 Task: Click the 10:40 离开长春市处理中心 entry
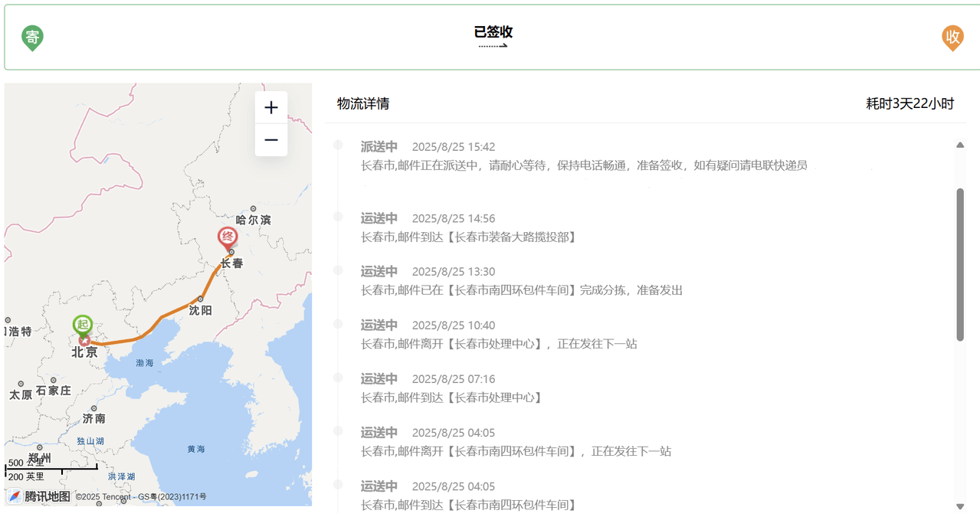pos(499,335)
